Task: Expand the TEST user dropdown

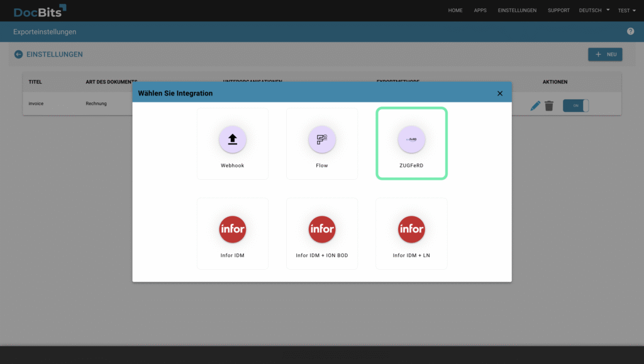Action: 627,11
